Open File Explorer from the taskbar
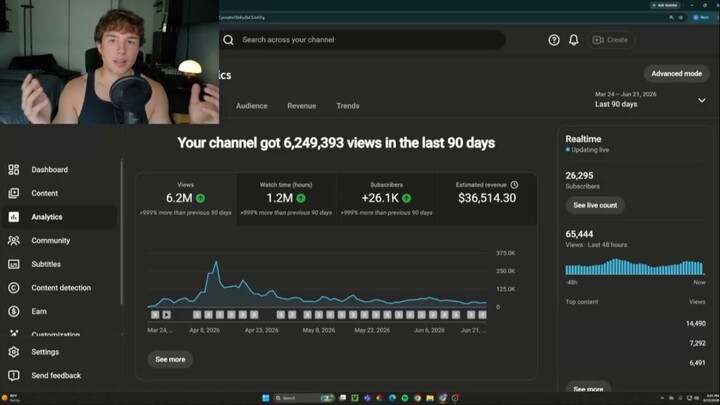The image size is (720, 405). coord(430,398)
